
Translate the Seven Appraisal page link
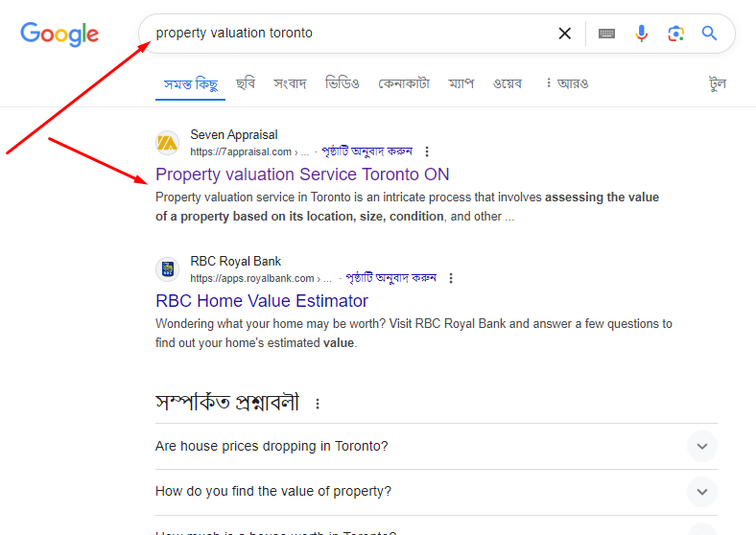pyautogui.click(x=366, y=151)
